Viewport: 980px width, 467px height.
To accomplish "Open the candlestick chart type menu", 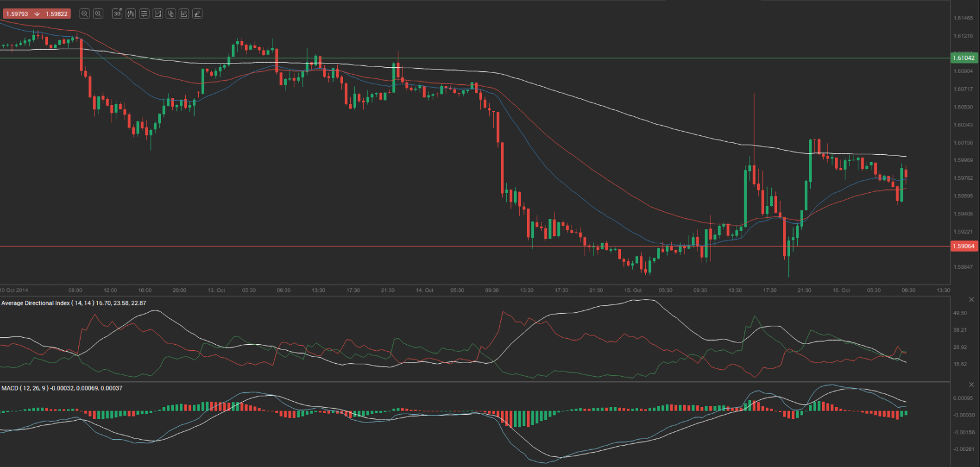I will pos(131,14).
